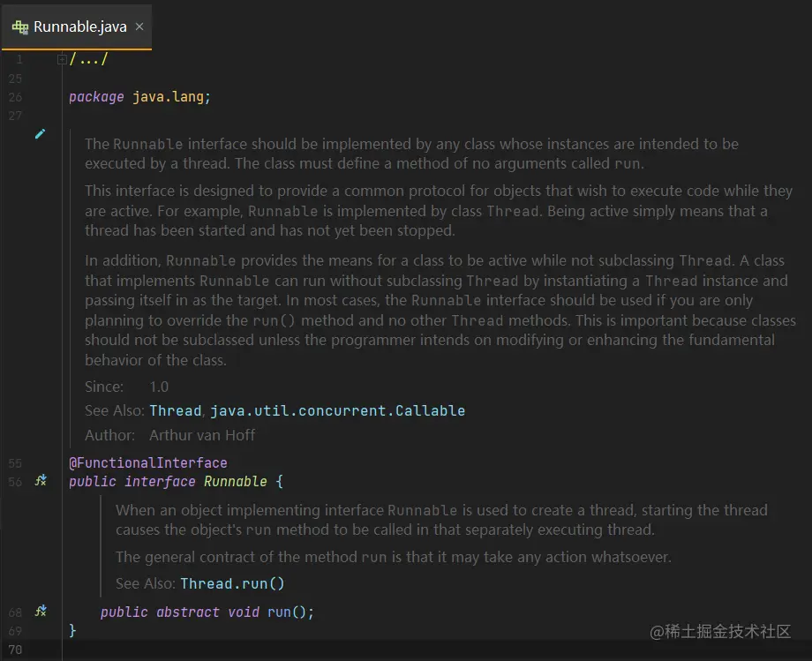This screenshot has height=661, width=812.
Task: Click the Java file icon on Runnable.java tab
Action: tap(20, 26)
